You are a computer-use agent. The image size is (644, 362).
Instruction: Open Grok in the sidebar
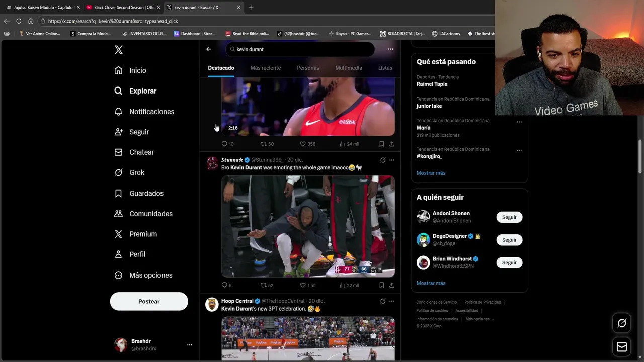pos(129,172)
